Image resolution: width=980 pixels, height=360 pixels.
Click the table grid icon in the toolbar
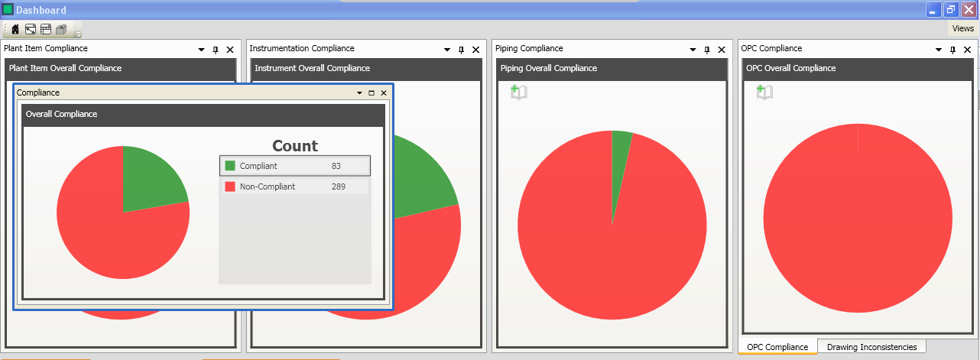click(46, 30)
